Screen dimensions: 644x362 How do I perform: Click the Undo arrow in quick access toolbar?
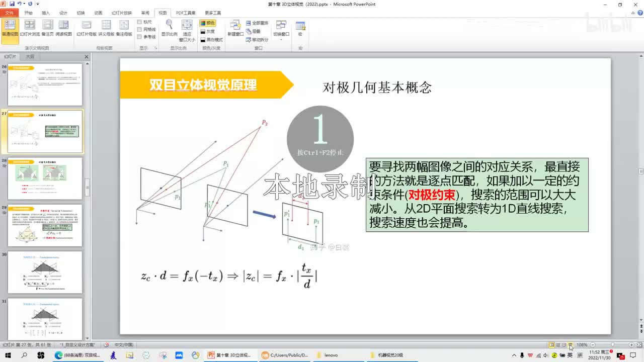click(x=19, y=4)
